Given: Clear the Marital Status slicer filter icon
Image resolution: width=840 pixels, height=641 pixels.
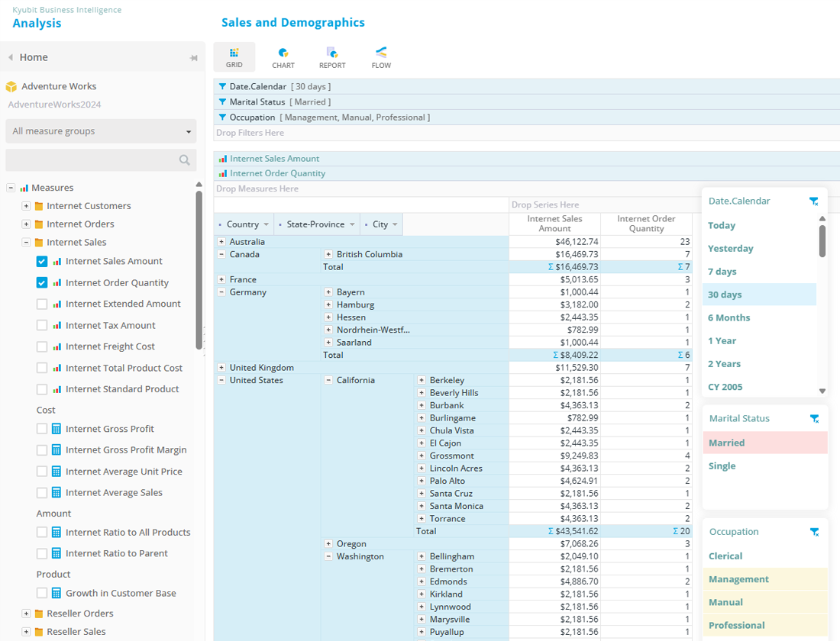Looking at the screenshot, I should [814, 419].
